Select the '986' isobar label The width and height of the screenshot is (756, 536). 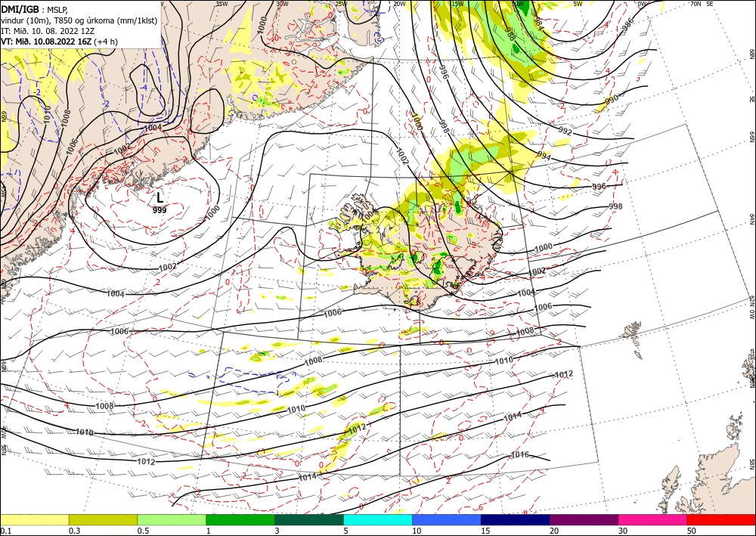tap(627, 25)
